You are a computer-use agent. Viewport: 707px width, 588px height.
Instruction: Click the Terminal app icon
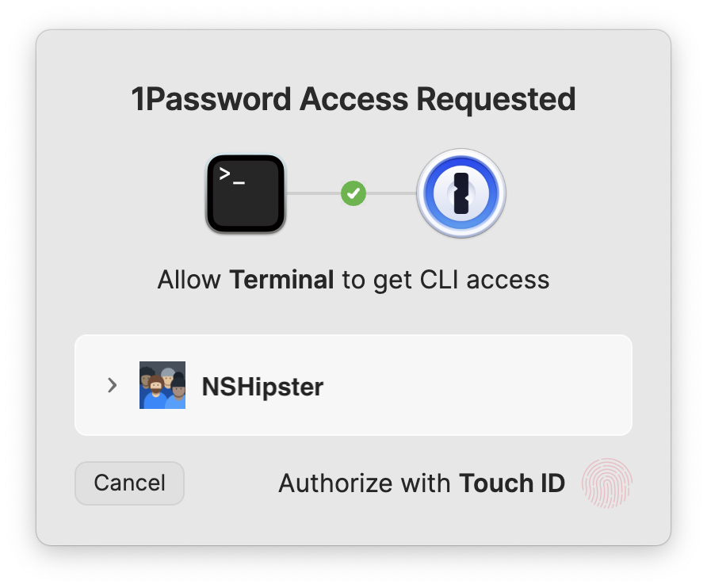pos(246,194)
